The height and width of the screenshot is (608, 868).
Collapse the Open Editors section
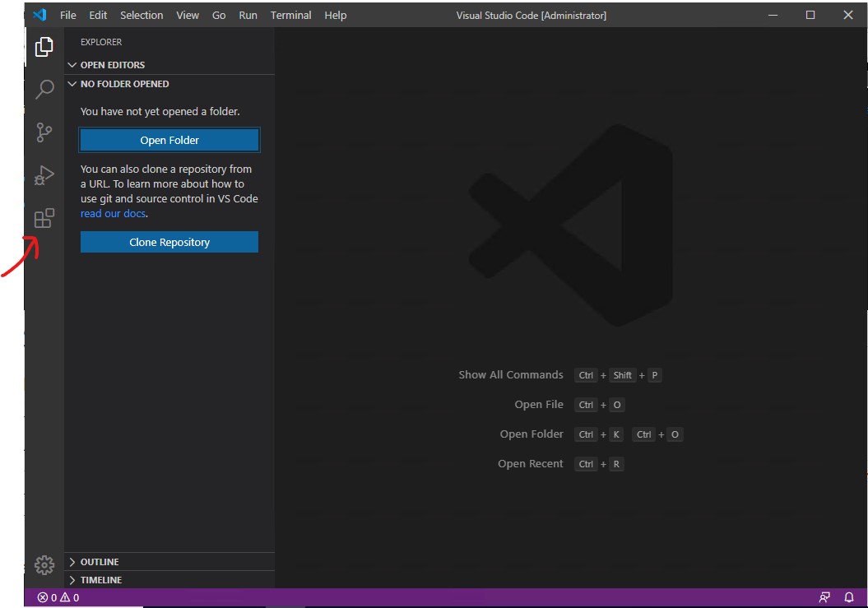[x=169, y=65]
